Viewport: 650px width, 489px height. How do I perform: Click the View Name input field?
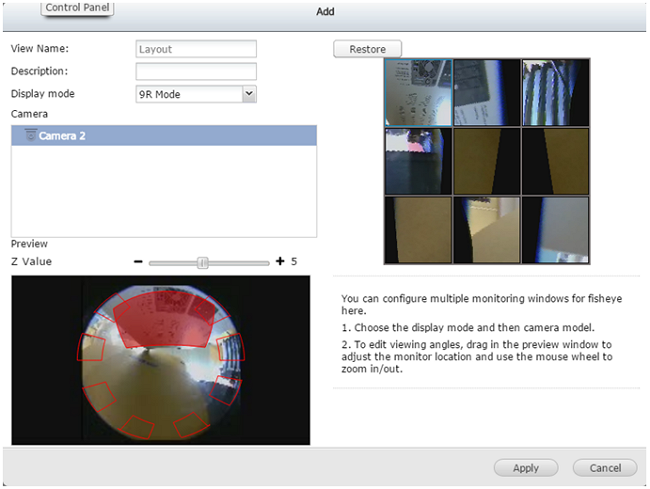[x=196, y=49]
